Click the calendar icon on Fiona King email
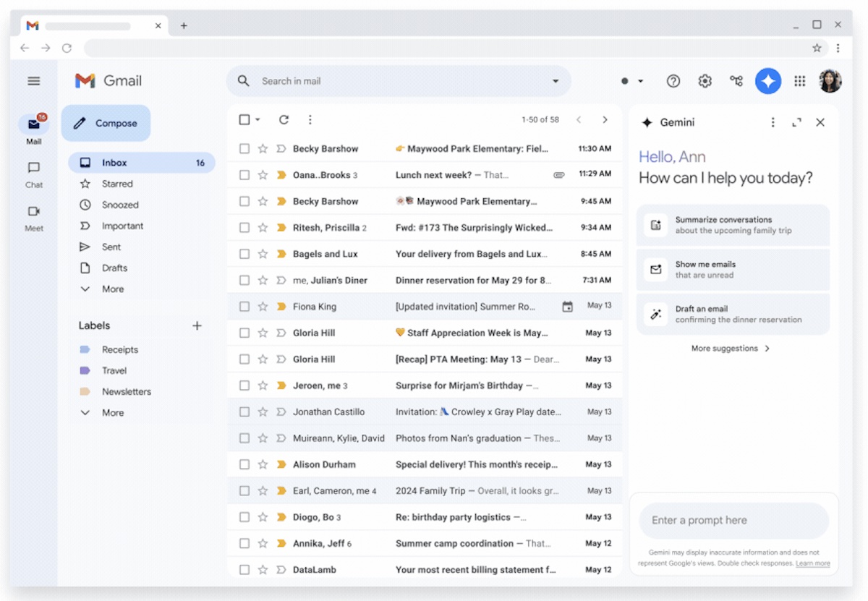 coord(568,307)
